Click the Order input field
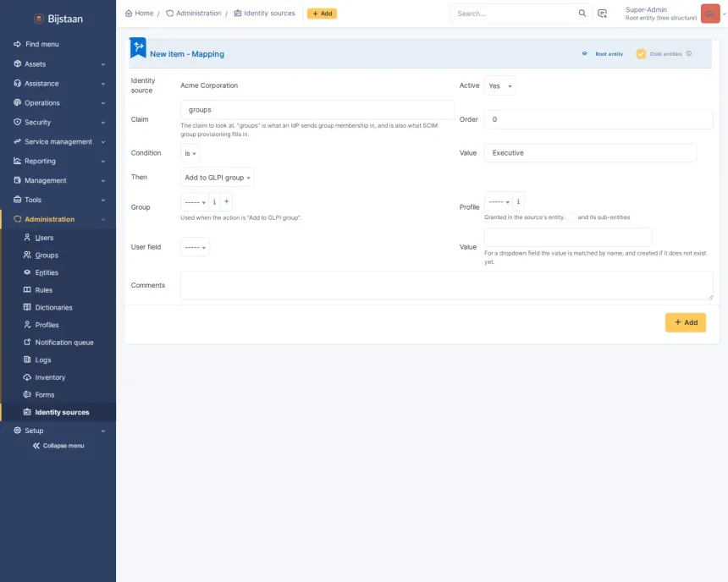This screenshot has width=728, height=582. click(x=598, y=119)
